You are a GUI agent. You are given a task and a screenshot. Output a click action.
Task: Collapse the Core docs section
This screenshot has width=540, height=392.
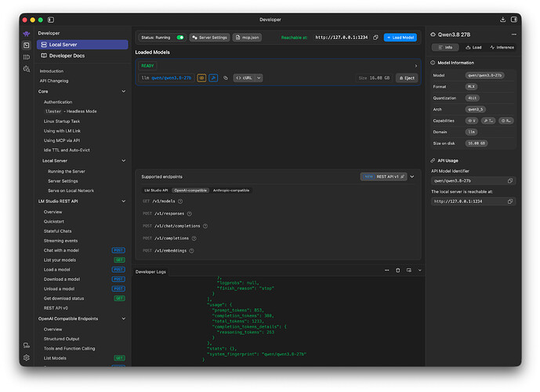pos(124,92)
